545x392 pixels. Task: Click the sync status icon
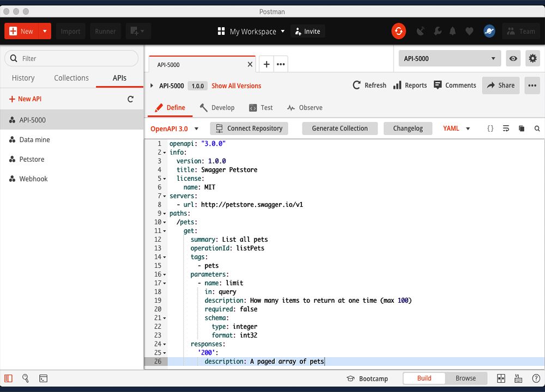pos(398,31)
